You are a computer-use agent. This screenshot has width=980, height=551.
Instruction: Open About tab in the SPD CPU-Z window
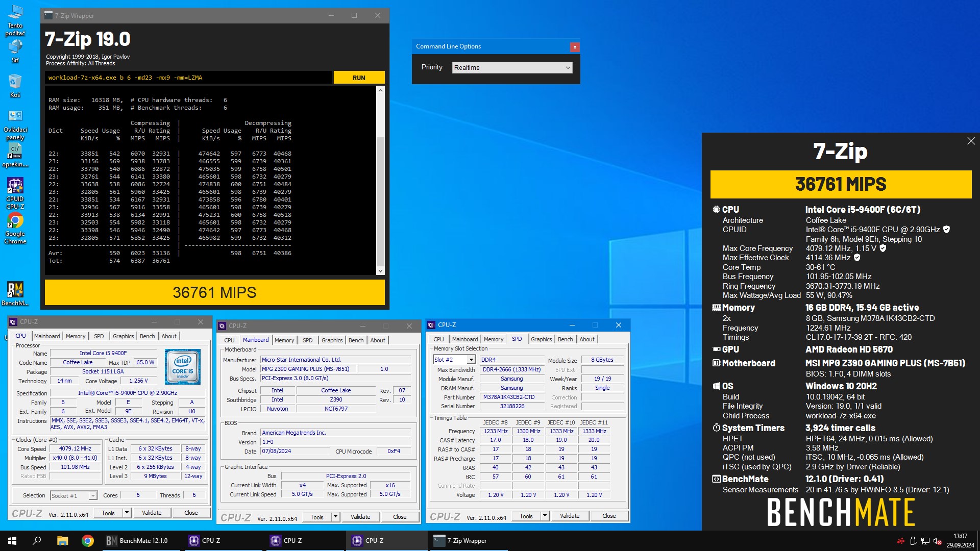tap(587, 339)
